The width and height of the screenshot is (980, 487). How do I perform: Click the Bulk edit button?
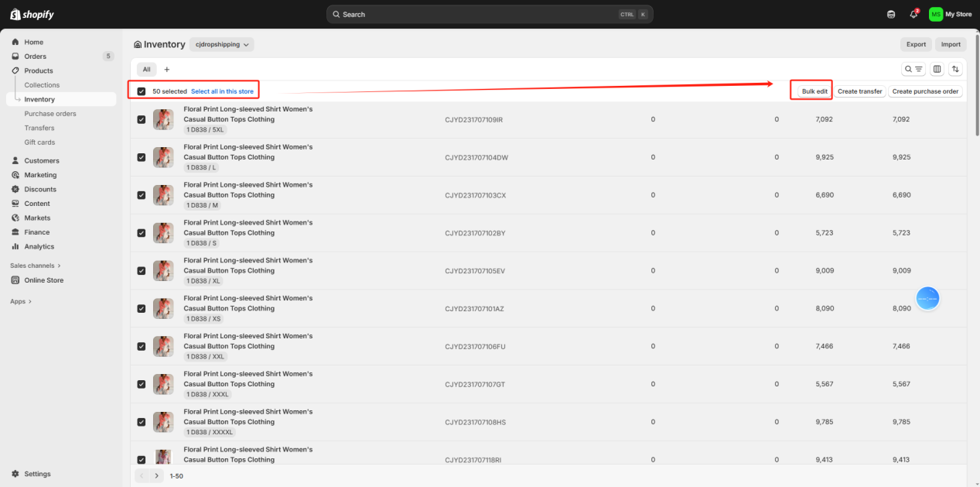814,91
